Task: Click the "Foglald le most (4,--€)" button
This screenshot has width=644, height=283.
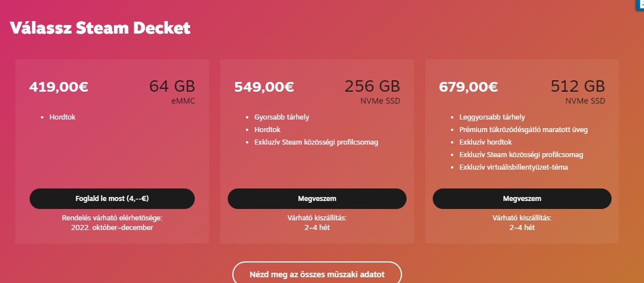Action: [x=112, y=199]
